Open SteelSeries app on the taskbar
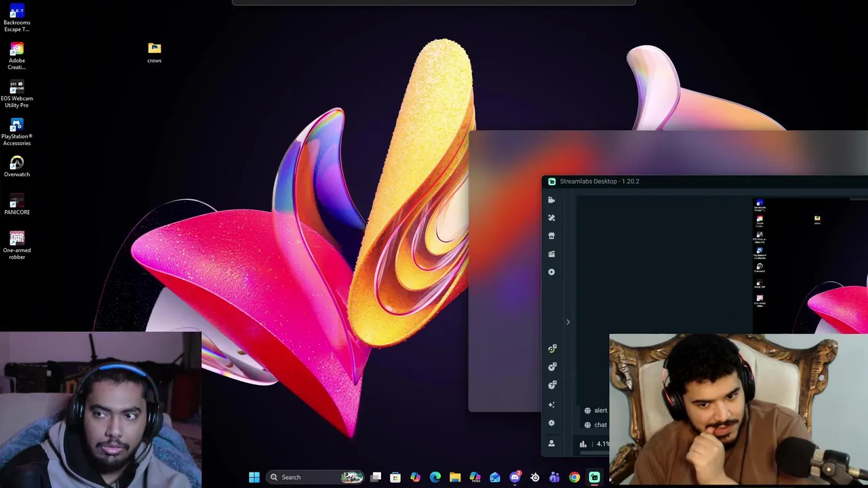The image size is (868, 488). point(535,477)
